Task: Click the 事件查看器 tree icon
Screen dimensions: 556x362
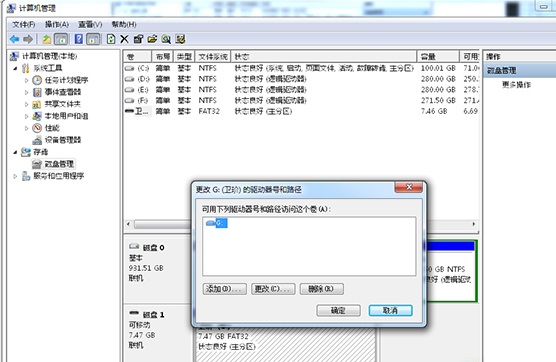Action: [x=37, y=92]
